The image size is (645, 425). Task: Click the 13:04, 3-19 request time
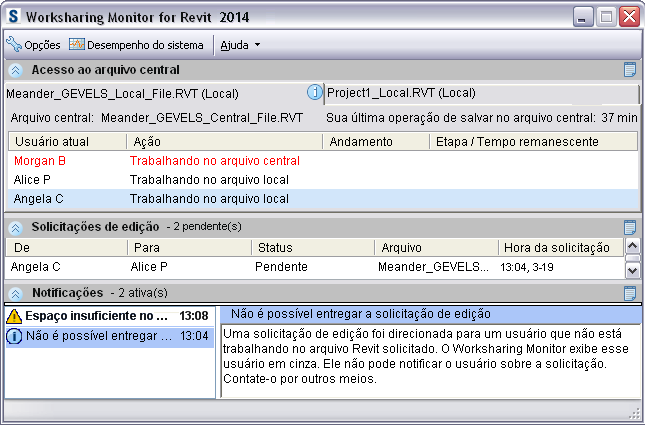[527, 267]
